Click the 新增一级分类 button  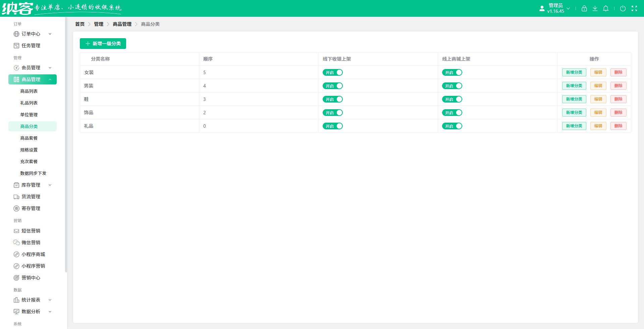pyautogui.click(x=103, y=44)
